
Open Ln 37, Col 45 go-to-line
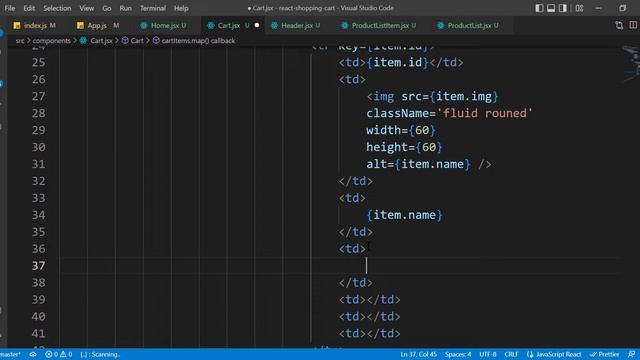[418, 354]
